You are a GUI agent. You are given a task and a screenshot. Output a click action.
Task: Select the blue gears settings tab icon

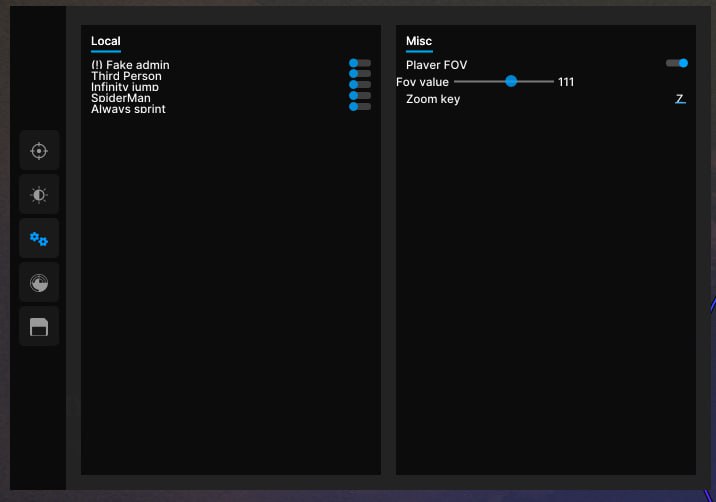pos(39,239)
